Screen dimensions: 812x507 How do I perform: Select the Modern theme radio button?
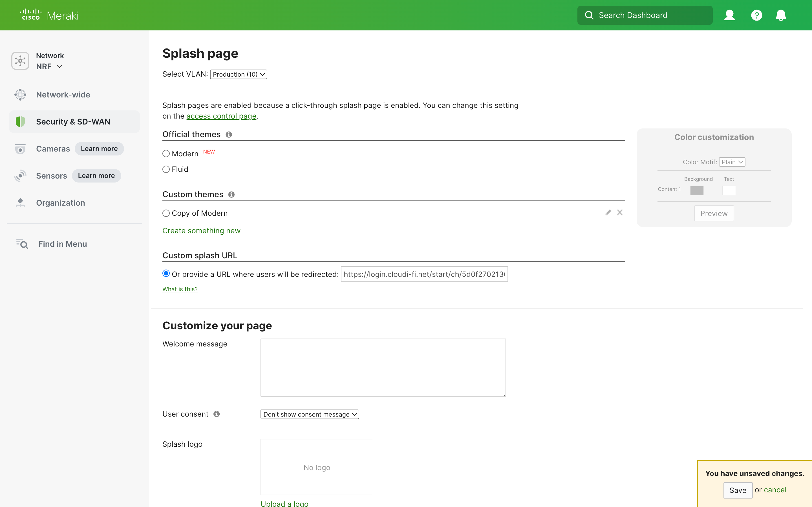166,153
